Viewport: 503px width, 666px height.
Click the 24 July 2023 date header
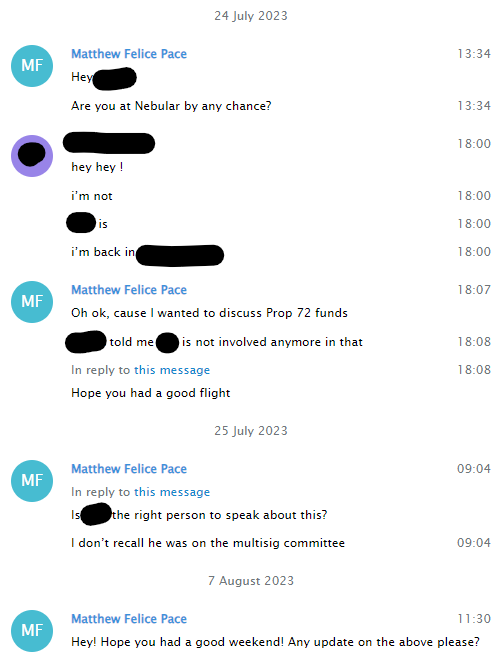(x=251, y=16)
